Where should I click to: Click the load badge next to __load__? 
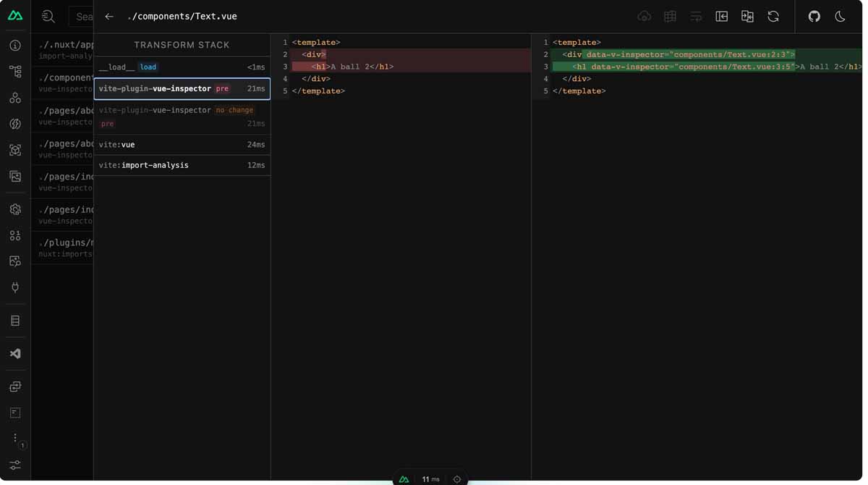point(148,67)
